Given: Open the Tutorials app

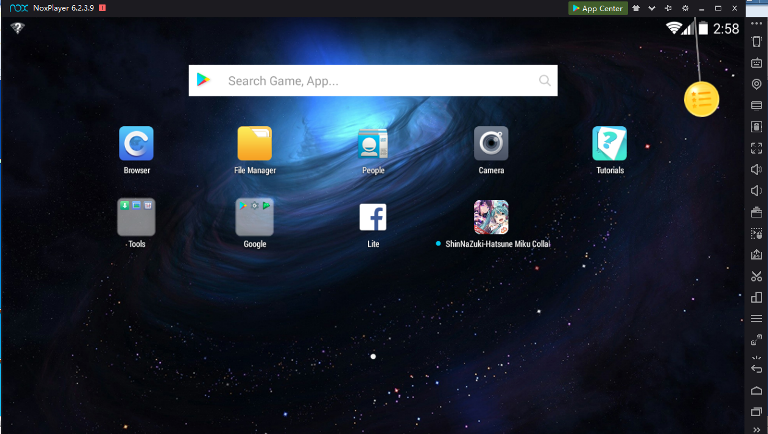Looking at the screenshot, I should (609, 144).
